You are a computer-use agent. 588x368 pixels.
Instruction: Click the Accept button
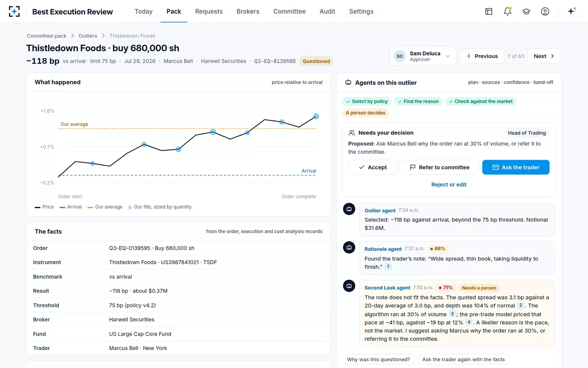372,167
